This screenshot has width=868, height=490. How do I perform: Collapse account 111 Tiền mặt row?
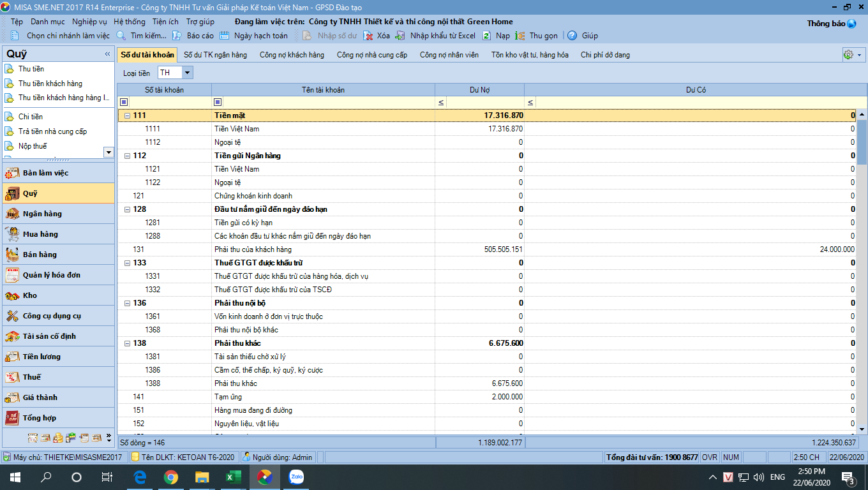127,115
